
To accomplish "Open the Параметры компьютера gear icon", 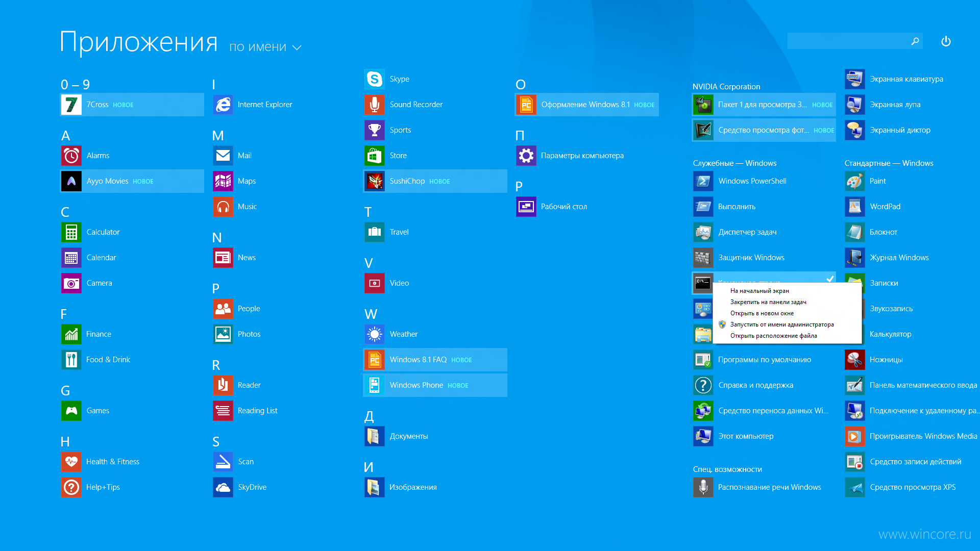I will click(x=526, y=156).
